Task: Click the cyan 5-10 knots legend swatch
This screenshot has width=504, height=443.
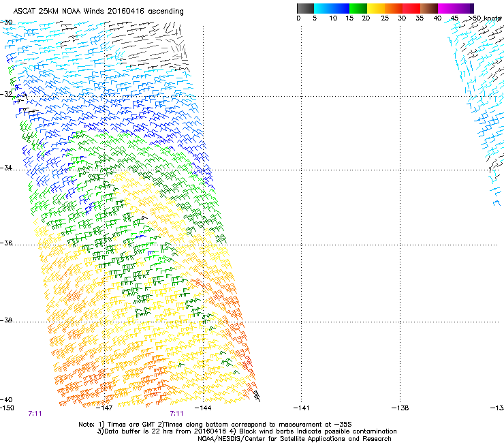Action: click(x=323, y=8)
